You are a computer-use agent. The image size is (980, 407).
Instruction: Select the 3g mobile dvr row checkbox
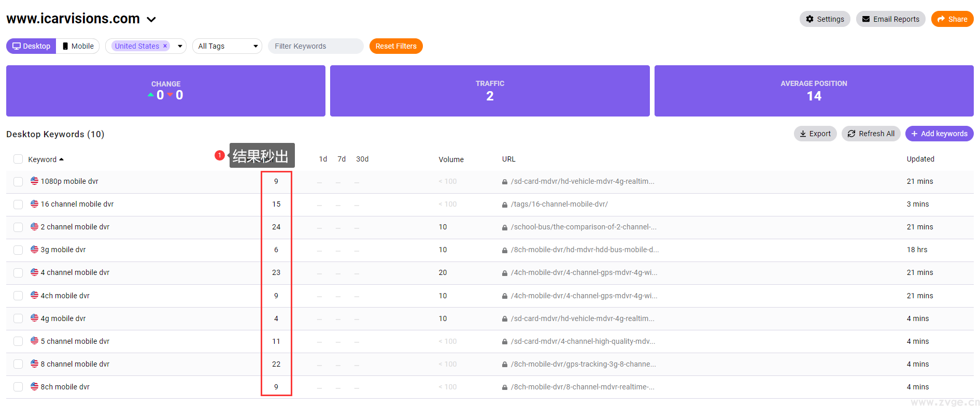[x=18, y=250]
